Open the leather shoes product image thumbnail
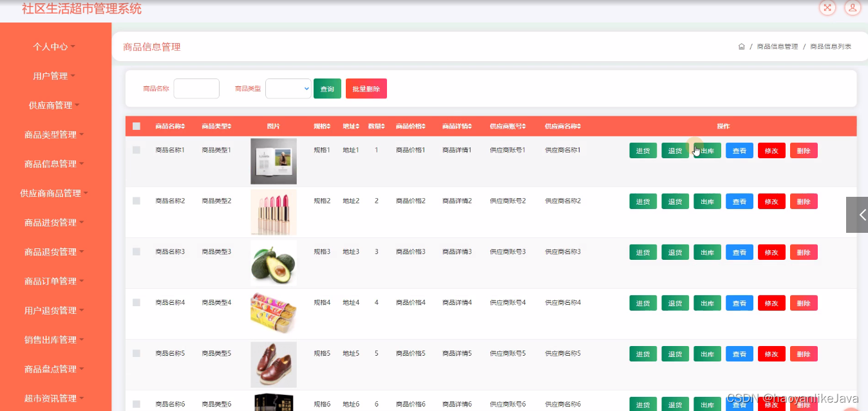This screenshot has height=411, width=868. pyautogui.click(x=274, y=365)
